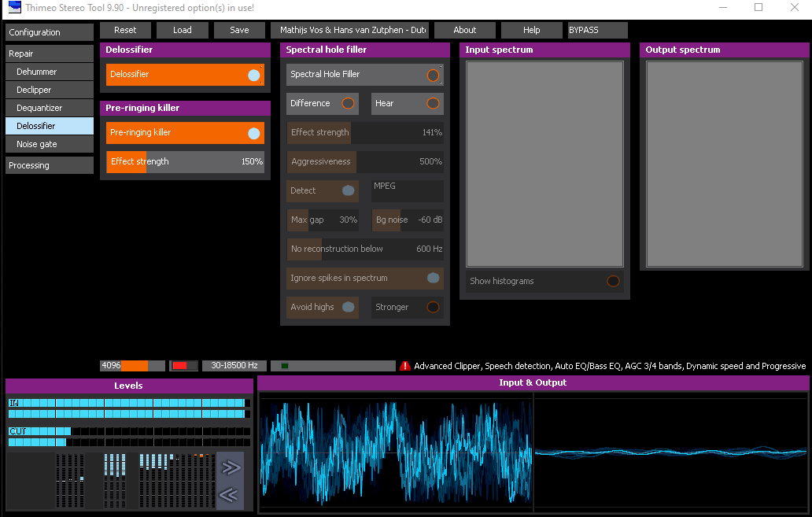
Task: Click the Output spectrum display area
Action: (x=725, y=164)
